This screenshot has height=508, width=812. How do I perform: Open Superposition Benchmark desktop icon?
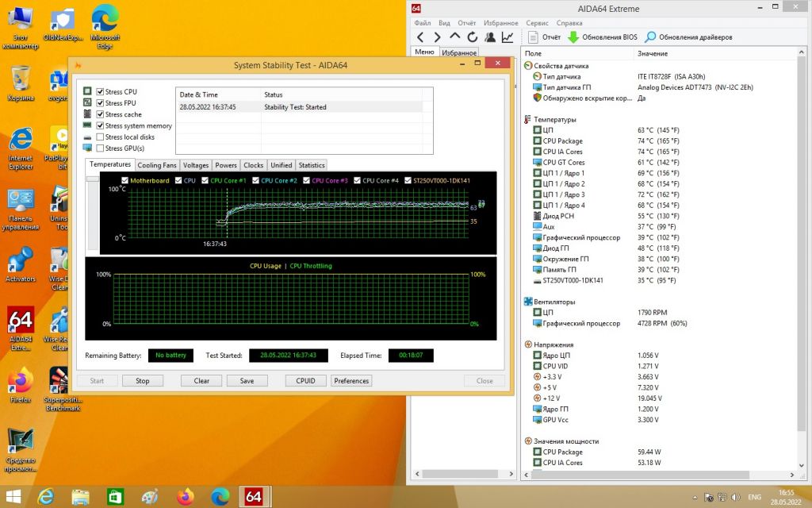pyautogui.click(x=62, y=389)
